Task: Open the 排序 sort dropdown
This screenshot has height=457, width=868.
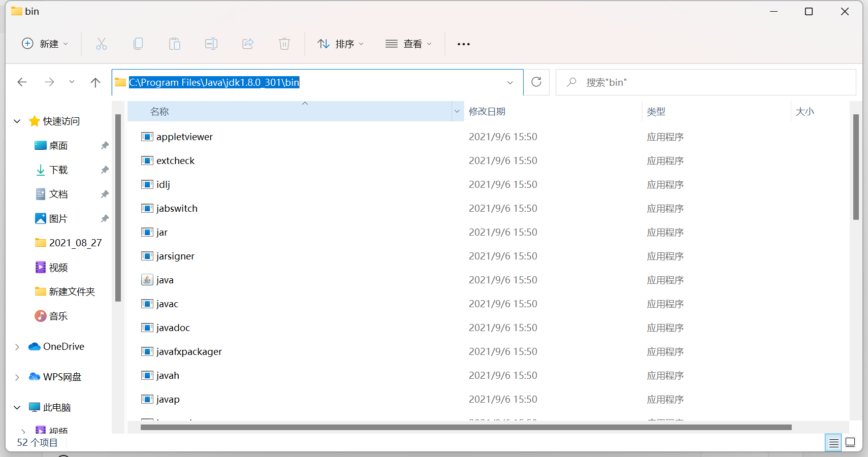Action: click(x=340, y=44)
